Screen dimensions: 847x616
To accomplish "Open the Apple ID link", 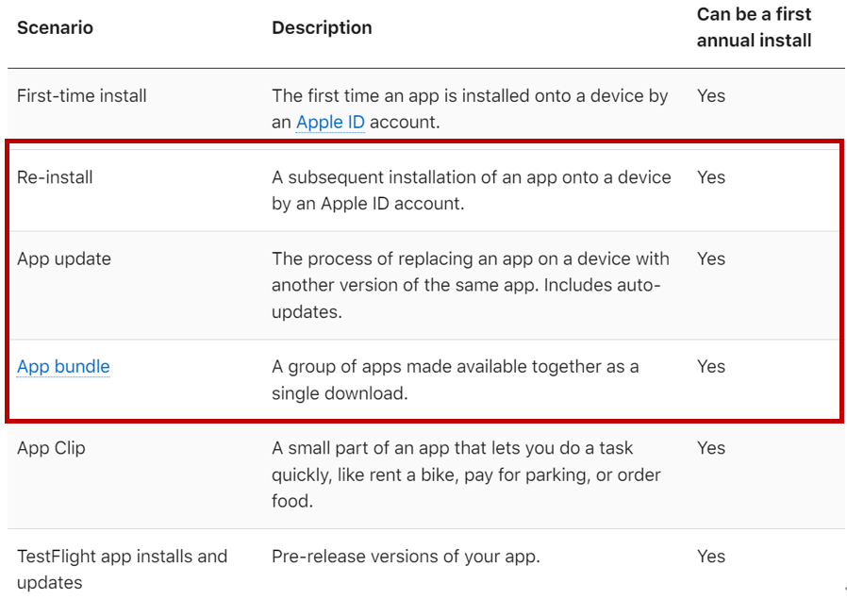I will click(x=330, y=122).
